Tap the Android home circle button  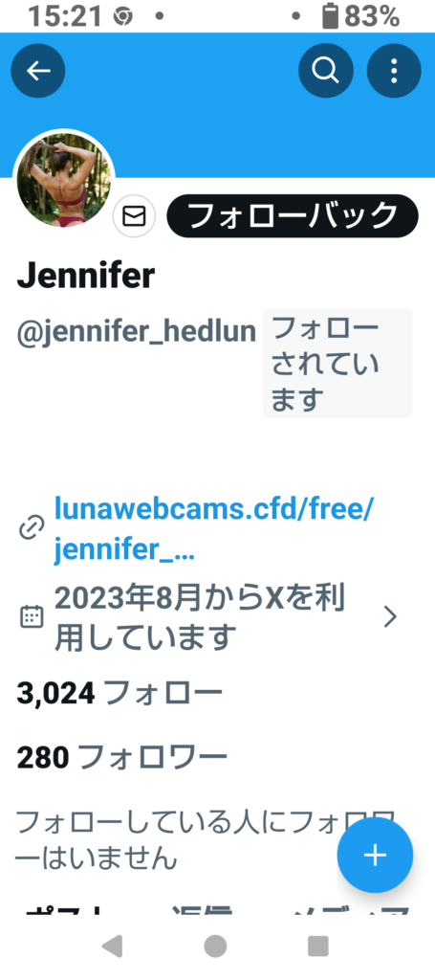(x=215, y=947)
